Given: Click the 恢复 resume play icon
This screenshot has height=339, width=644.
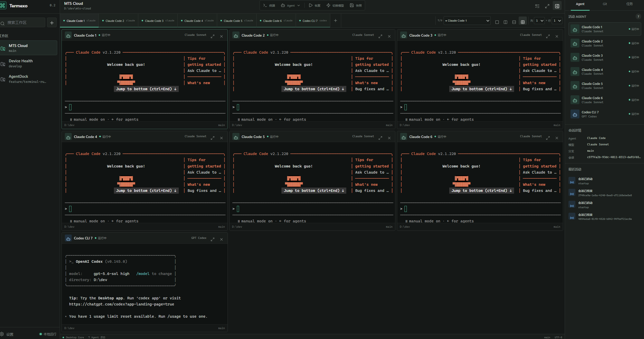Looking at the screenshot, I should click(x=311, y=5).
